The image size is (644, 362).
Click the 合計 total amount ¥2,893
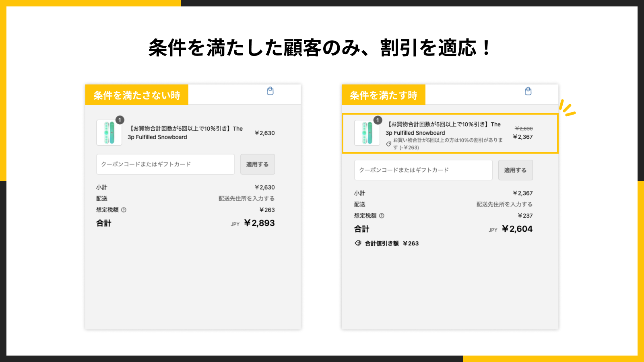[x=259, y=222]
